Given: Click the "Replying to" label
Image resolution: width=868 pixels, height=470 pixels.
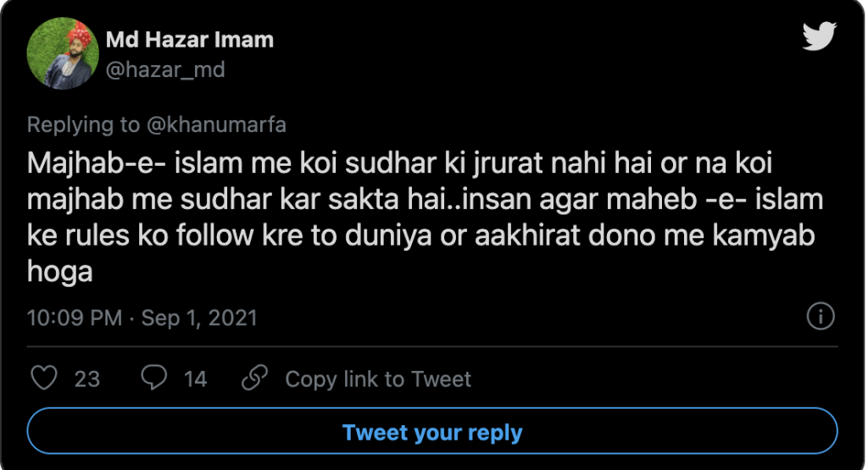Looking at the screenshot, I should click(x=83, y=125).
